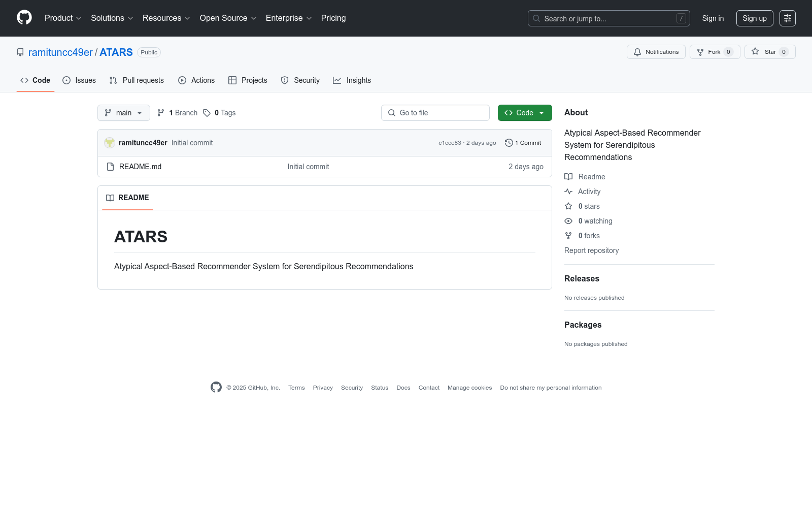The height and width of the screenshot is (508, 812).
Task: Open the Packages section heading link
Action: [583, 325]
